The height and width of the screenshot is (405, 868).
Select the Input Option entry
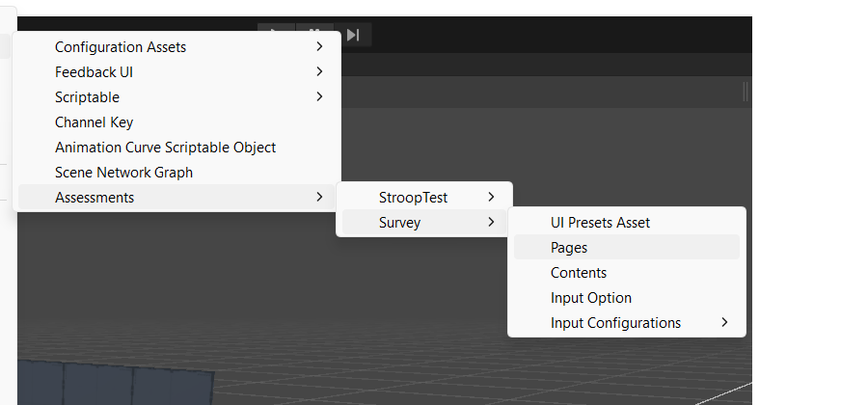(x=627, y=298)
